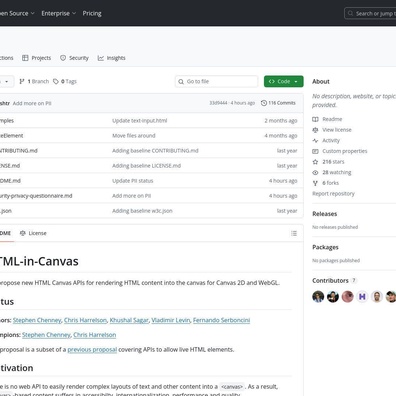The image size is (396, 396).
Task: Open the 'Add more on PII' latest commit message
Action: coord(32,103)
